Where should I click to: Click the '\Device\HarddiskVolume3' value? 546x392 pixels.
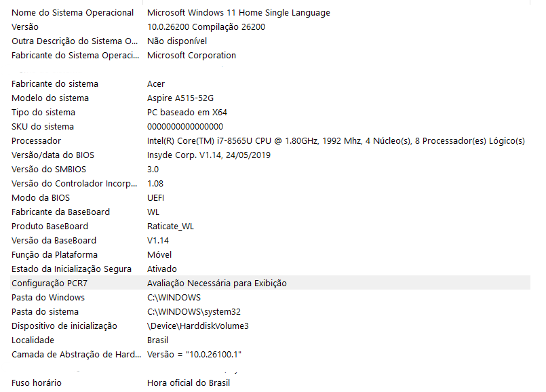tap(198, 326)
